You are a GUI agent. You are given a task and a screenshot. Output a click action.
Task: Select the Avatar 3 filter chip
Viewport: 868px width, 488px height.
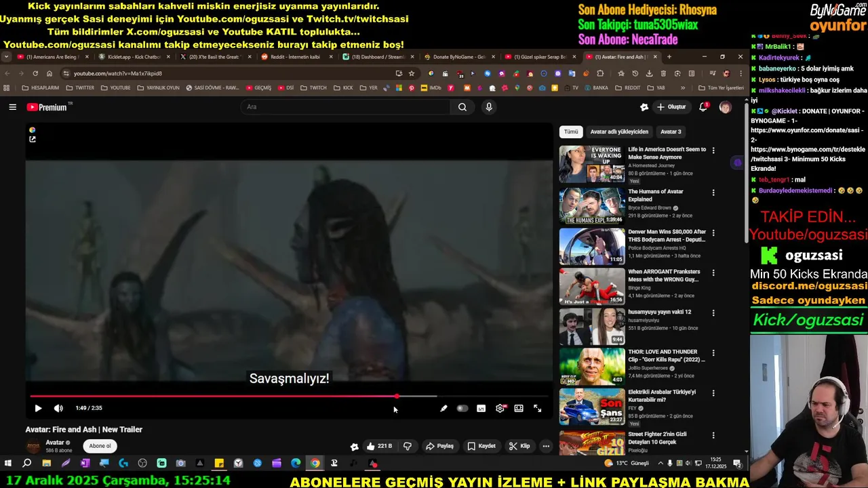pyautogui.click(x=671, y=132)
